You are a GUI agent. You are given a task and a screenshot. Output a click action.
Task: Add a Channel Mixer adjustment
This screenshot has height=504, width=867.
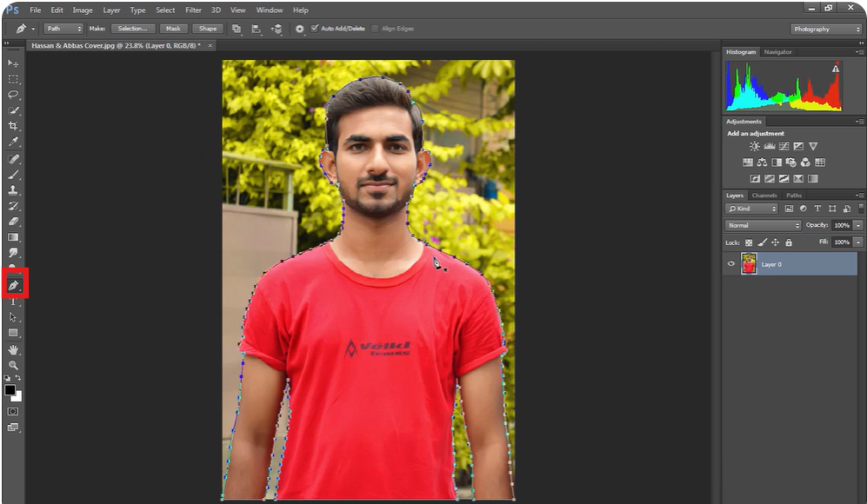point(805,162)
